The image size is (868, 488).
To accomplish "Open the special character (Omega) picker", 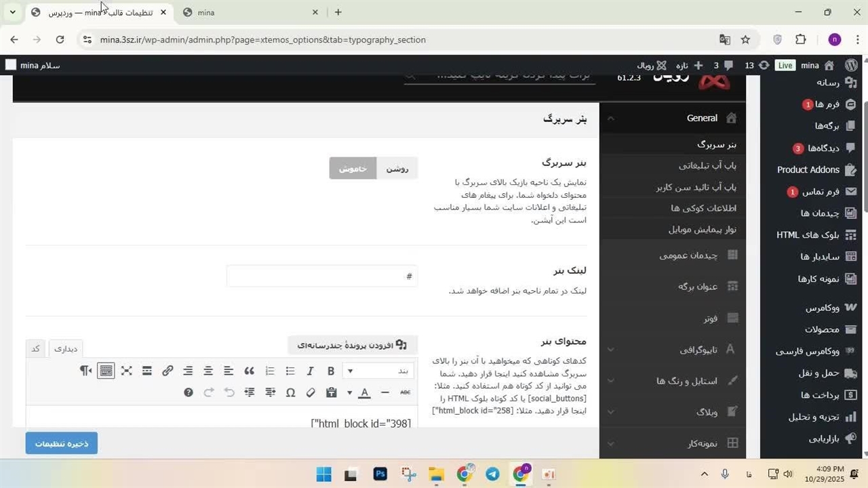I will click(x=290, y=392).
